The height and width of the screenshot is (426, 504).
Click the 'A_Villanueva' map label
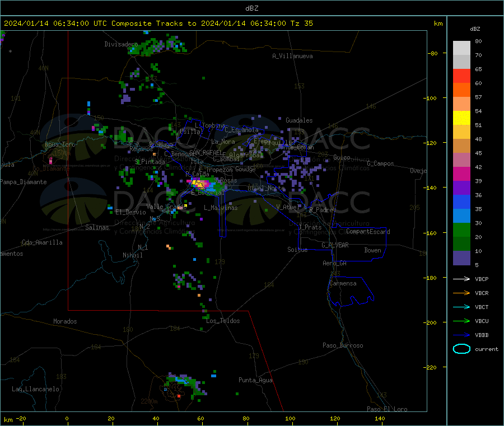pos(292,56)
